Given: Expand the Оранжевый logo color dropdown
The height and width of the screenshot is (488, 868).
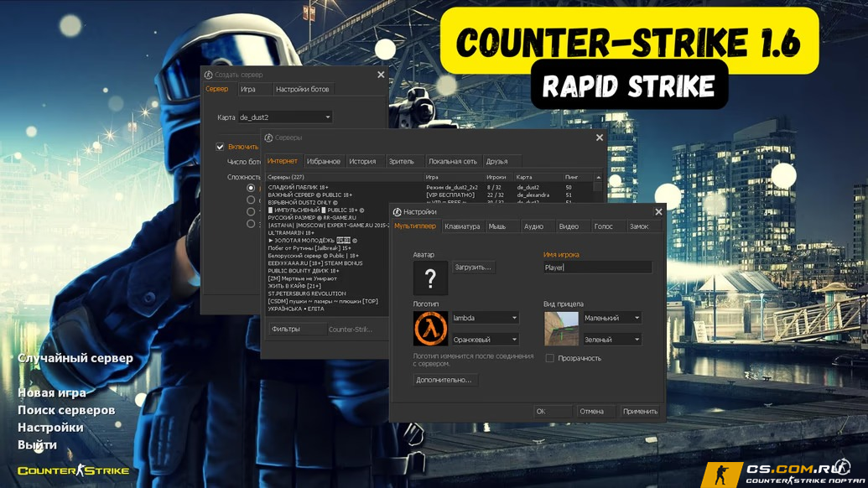Looking at the screenshot, I should [485, 340].
